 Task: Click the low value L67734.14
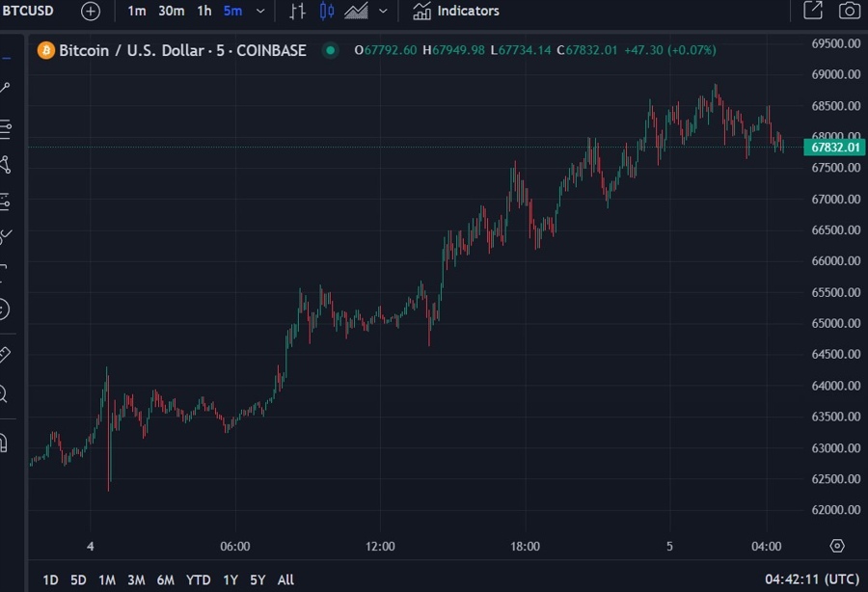click(x=521, y=50)
